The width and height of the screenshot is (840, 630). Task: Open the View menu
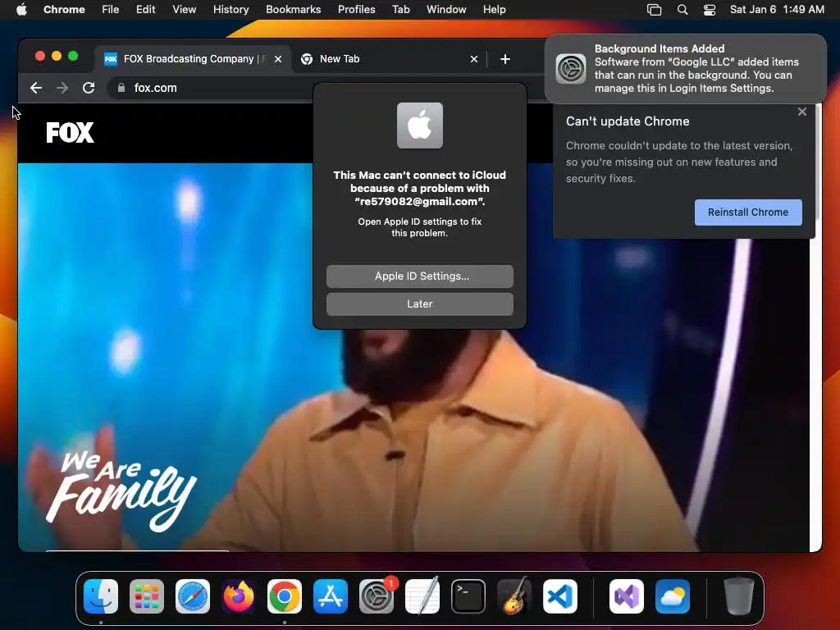(x=185, y=9)
